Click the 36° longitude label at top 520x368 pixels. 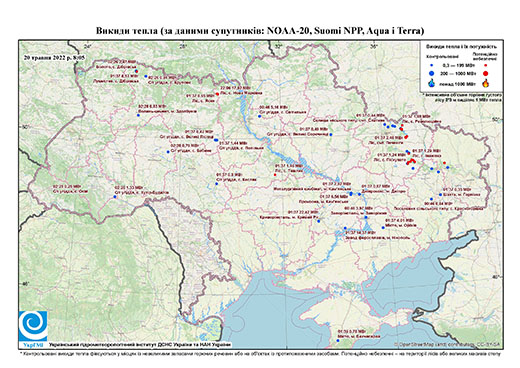pyautogui.click(x=374, y=47)
